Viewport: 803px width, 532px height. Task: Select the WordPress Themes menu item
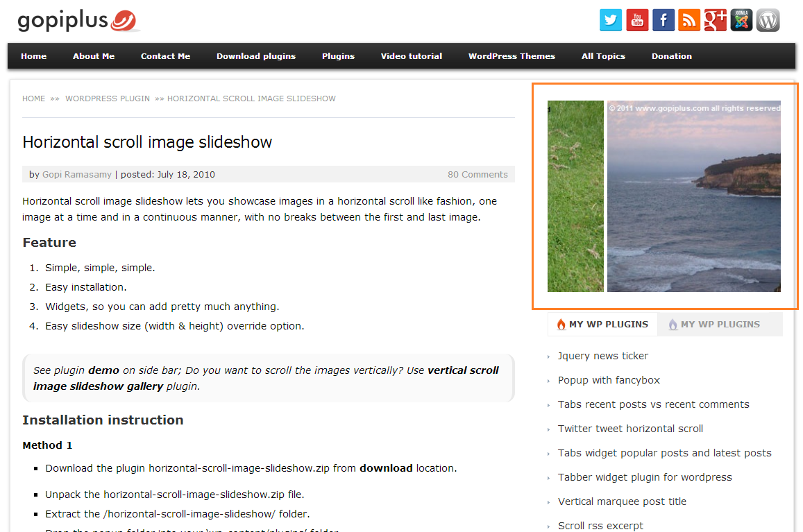pos(512,56)
